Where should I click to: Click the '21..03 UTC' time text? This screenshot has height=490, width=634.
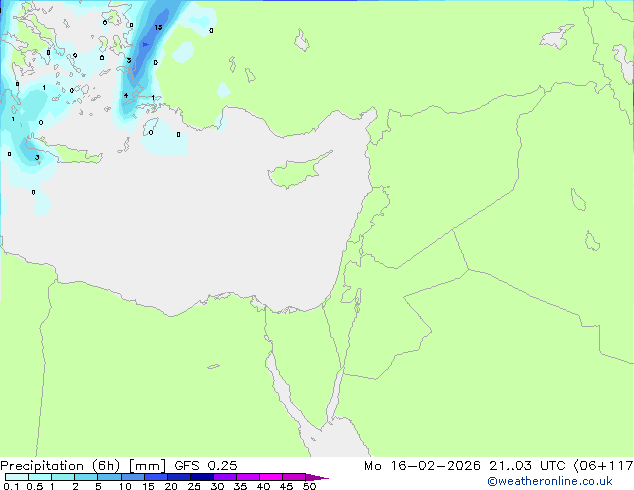pos(527,466)
